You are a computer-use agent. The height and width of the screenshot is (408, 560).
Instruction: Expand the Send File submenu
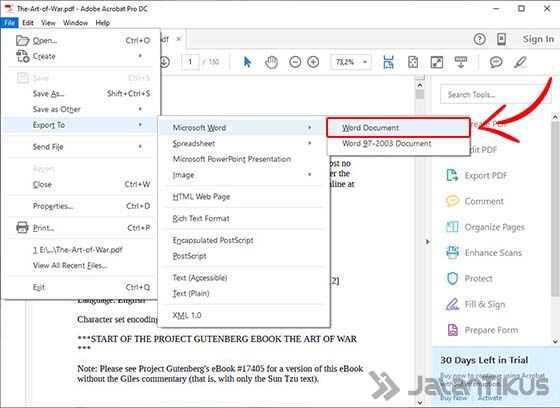[x=81, y=146]
